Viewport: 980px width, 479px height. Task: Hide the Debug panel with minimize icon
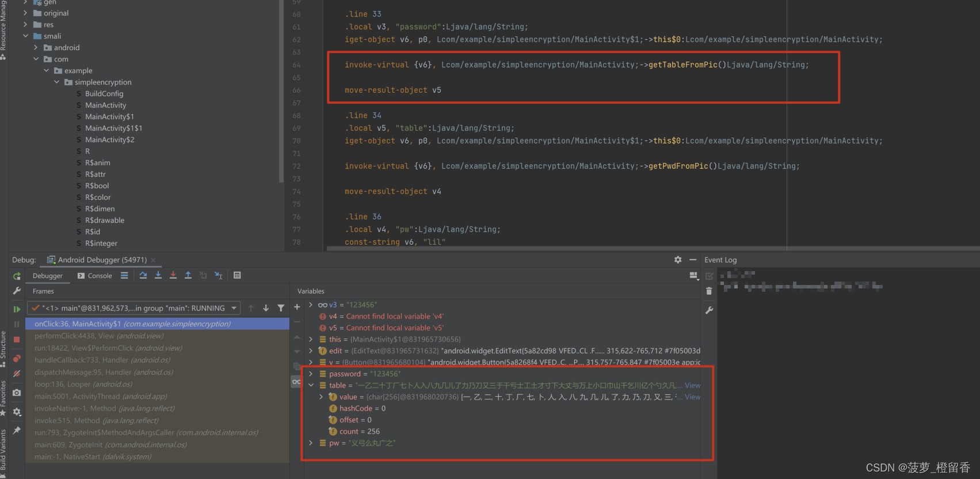click(693, 260)
